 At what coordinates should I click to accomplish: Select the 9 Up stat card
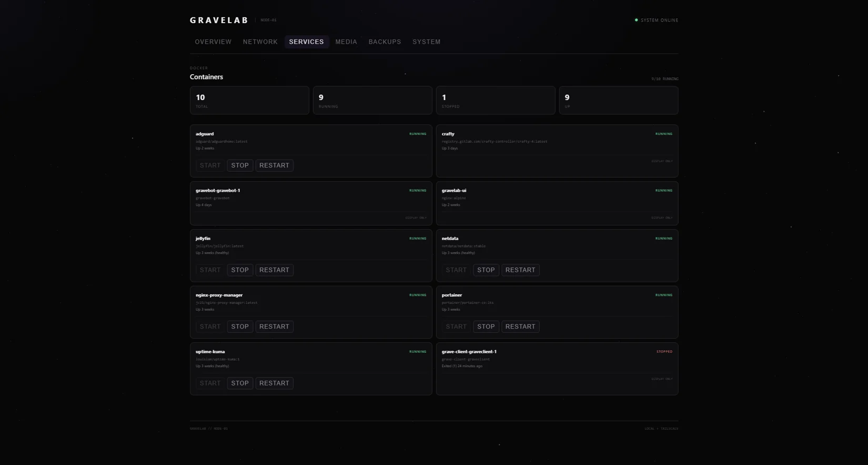coord(619,100)
